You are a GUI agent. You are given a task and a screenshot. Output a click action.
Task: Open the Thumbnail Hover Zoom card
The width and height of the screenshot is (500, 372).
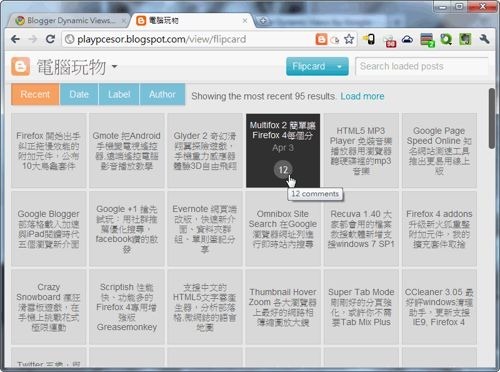click(x=283, y=307)
